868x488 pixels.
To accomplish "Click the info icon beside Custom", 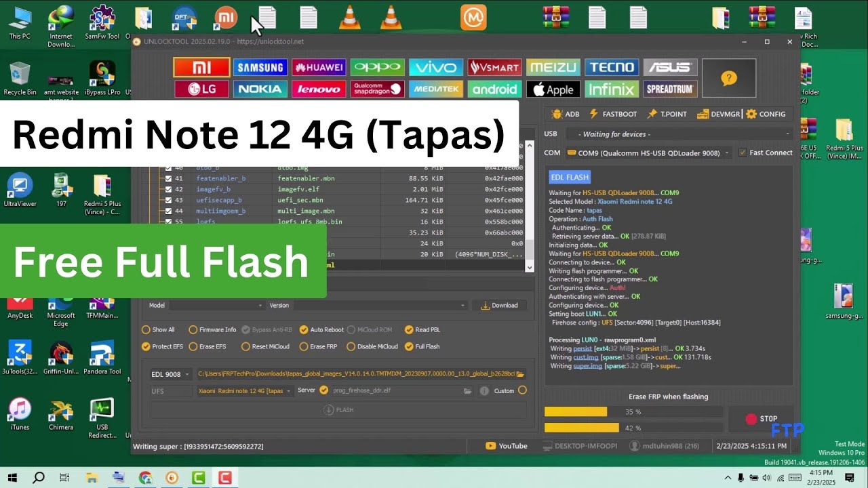I will tap(484, 390).
